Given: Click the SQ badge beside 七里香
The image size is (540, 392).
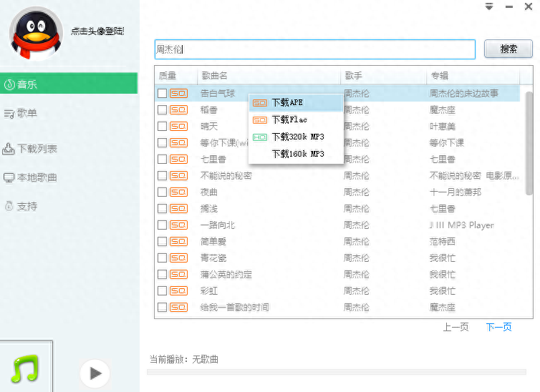Looking at the screenshot, I should pos(178,160).
